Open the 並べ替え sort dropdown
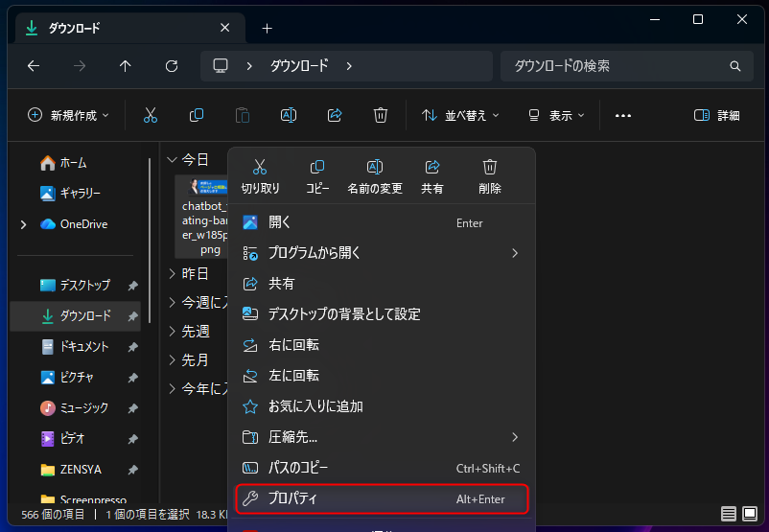Image resolution: width=769 pixels, height=532 pixels. [x=461, y=115]
